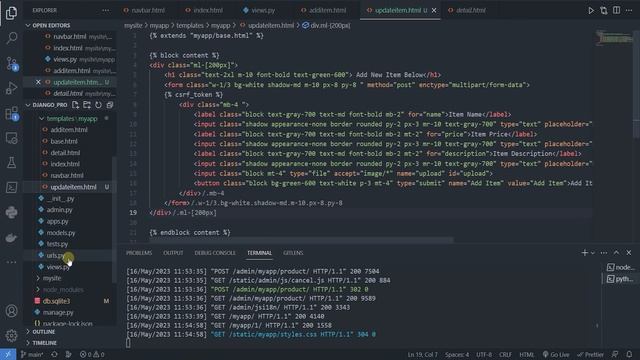The image size is (640, 360).
Task: Open Source Control view
Action: pos(11,63)
